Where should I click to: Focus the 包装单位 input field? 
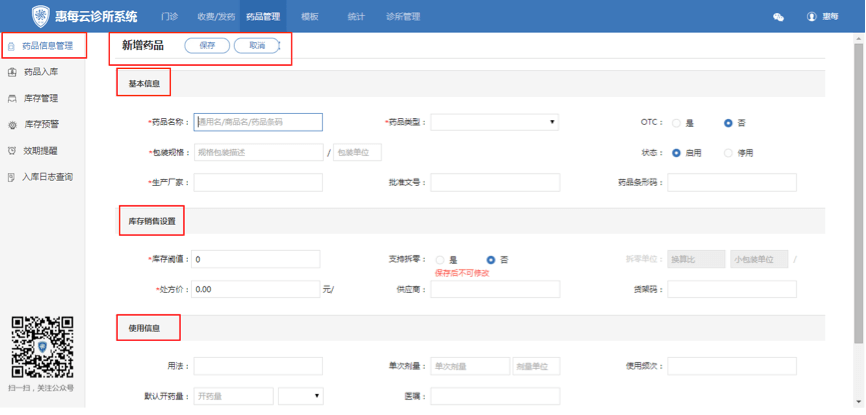pos(357,153)
